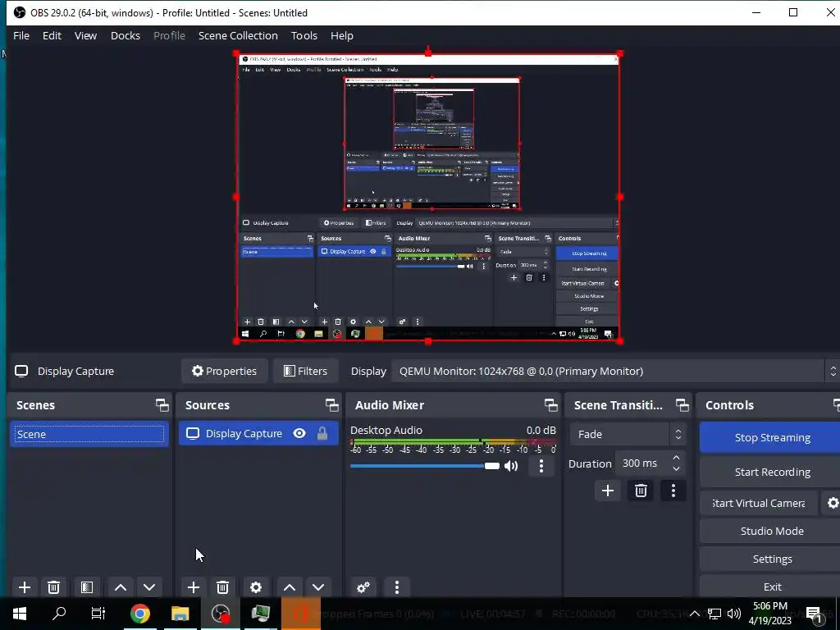This screenshot has height=630, width=840.
Task: Open Task View on taskbar
Action: tap(98, 614)
